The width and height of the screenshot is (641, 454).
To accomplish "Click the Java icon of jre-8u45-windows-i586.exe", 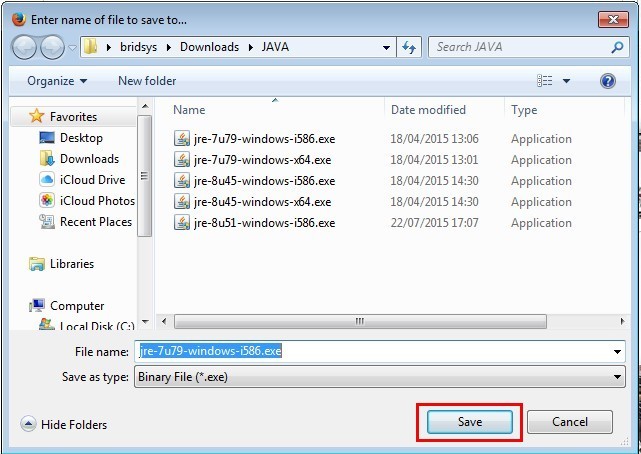I will [182, 180].
